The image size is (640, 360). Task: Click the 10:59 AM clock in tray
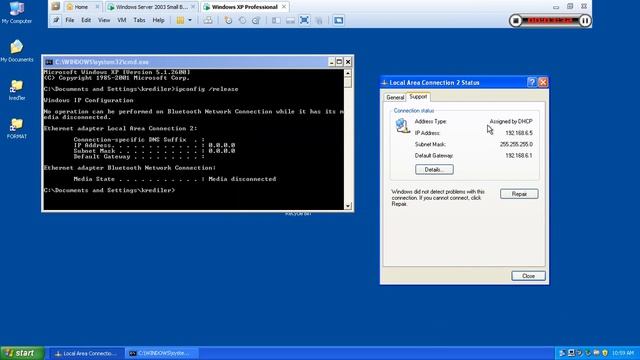623,353
